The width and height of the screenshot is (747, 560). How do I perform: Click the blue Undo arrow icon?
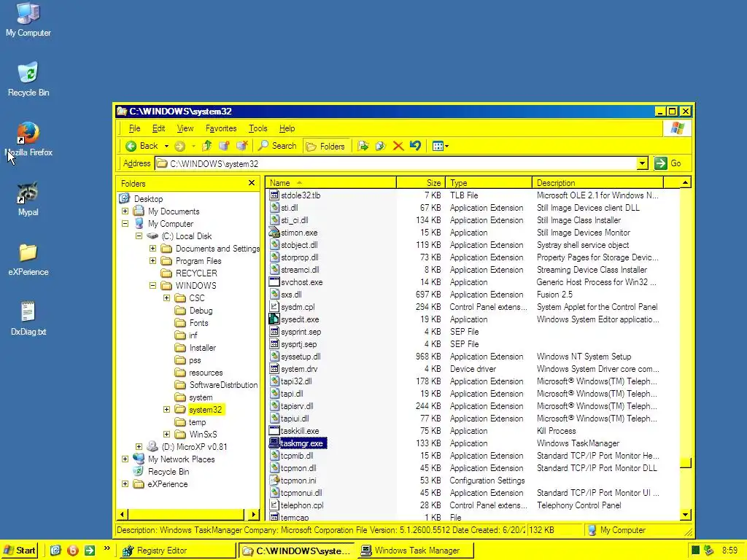pyautogui.click(x=415, y=146)
